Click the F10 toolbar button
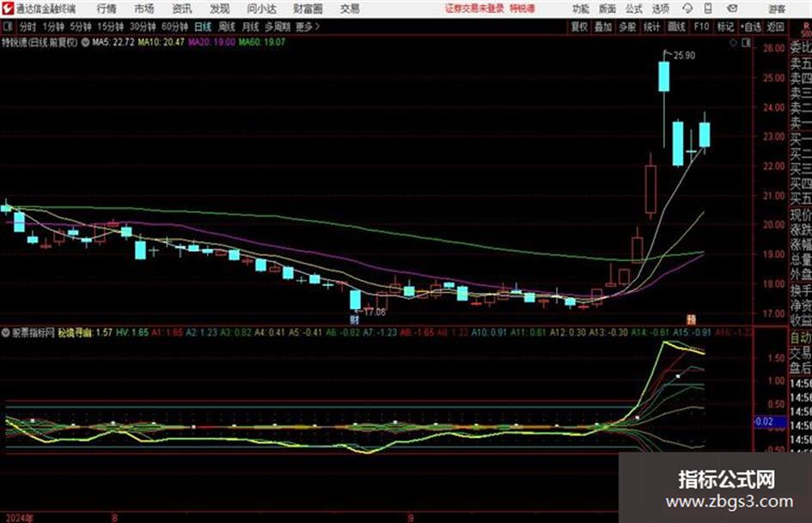 click(701, 27)
